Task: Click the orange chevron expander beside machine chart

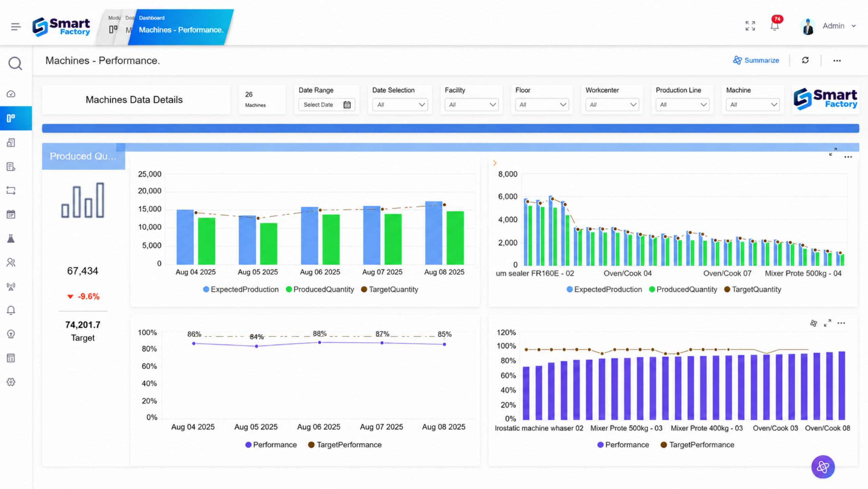Action: pyautogui.click(x=495, y=163)
